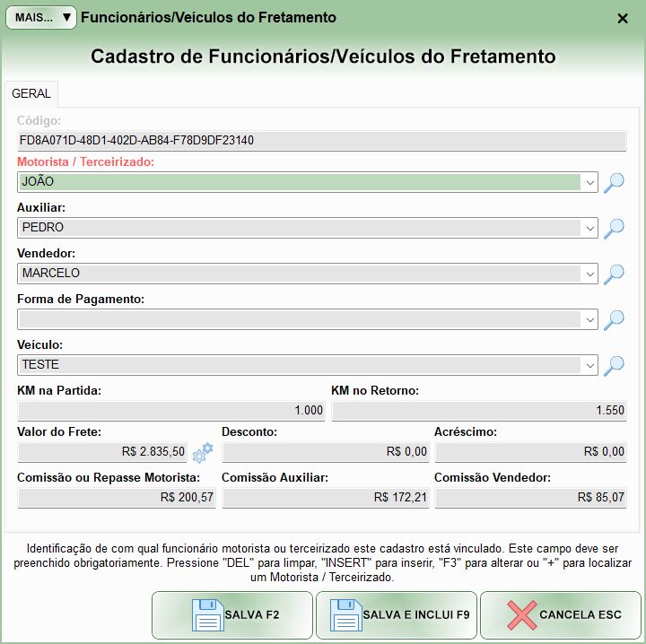Click the red X icon on Cancela ESC
Image resolution: width=646 pixels, height=644 pixels.
[521, 615]
